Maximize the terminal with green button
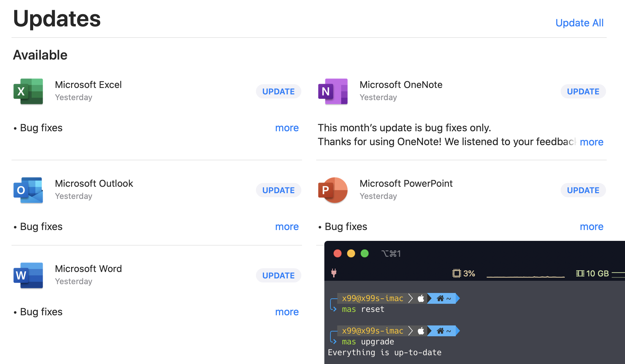The width and height of the screenshot is (625, 364). (365, 253)
